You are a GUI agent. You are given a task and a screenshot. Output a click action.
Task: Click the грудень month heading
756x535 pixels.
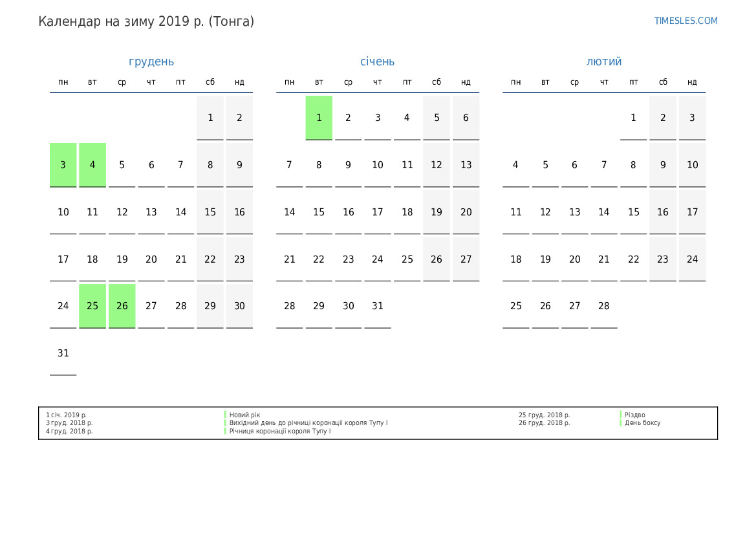pos(151,61)
